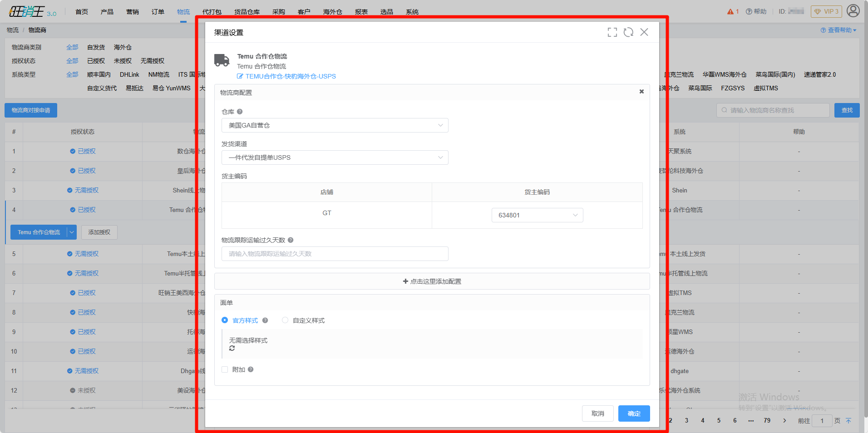Image resolution: width=868 pixels, height=433 pixels.
Task: Open the 物流 menu
Action: click(183, 12)
